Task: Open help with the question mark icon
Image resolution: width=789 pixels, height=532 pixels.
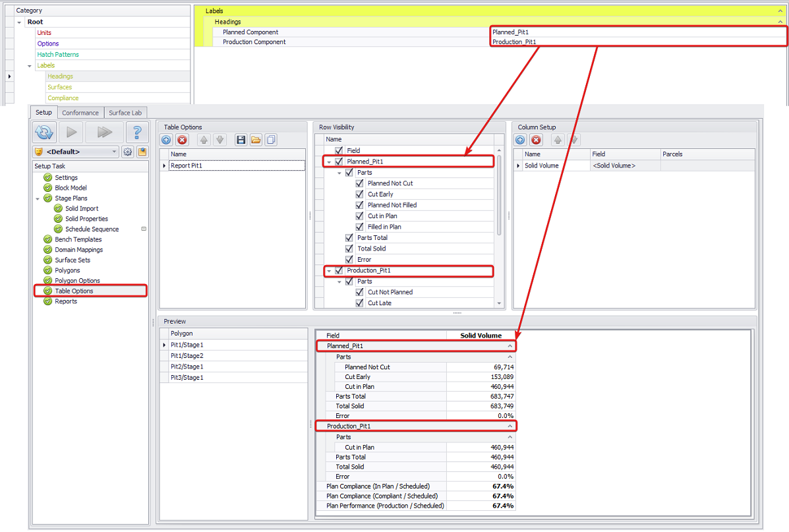Action: coord(137,133)
